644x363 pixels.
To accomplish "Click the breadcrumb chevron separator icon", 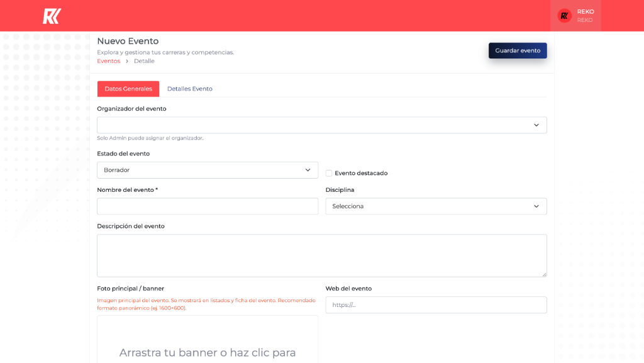I will tap(127, 61).
